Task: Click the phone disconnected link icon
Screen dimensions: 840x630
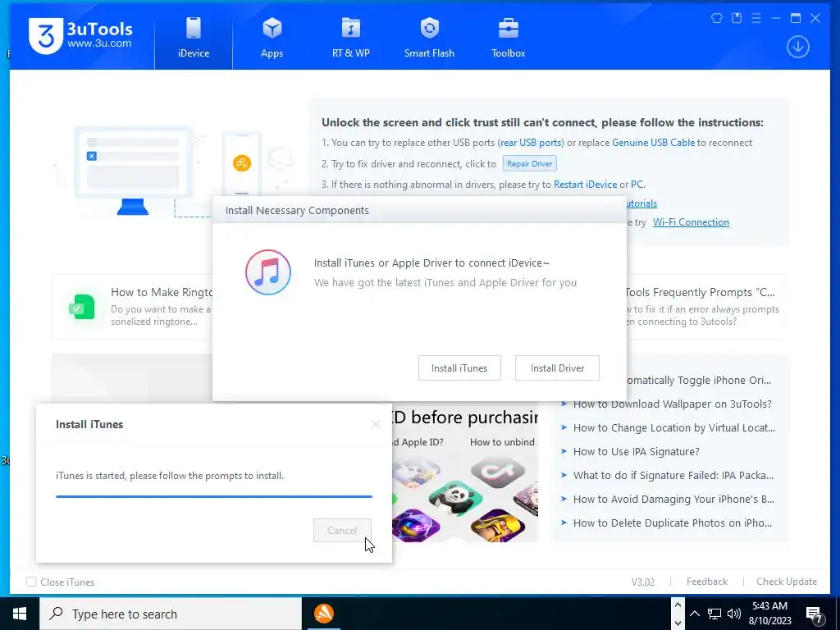Action: pos(242,163)
